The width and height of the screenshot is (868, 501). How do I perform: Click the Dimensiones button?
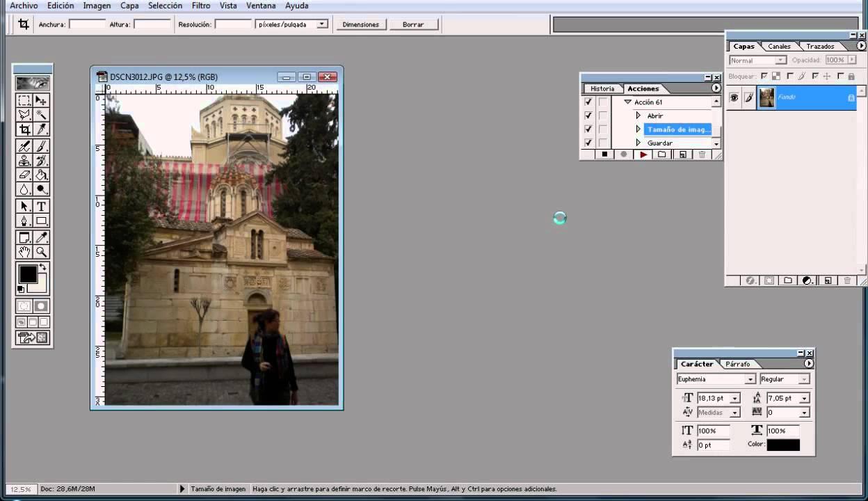[x=361, y=24]
